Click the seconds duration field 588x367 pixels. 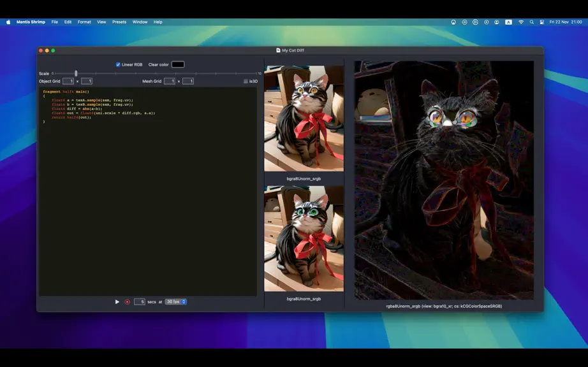pos(140,302)
